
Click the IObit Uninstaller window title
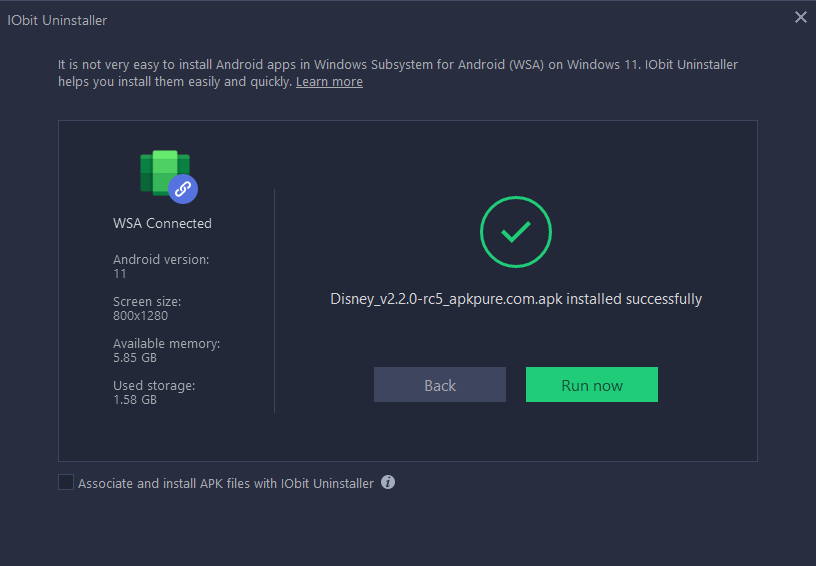[x=57, y=20]
